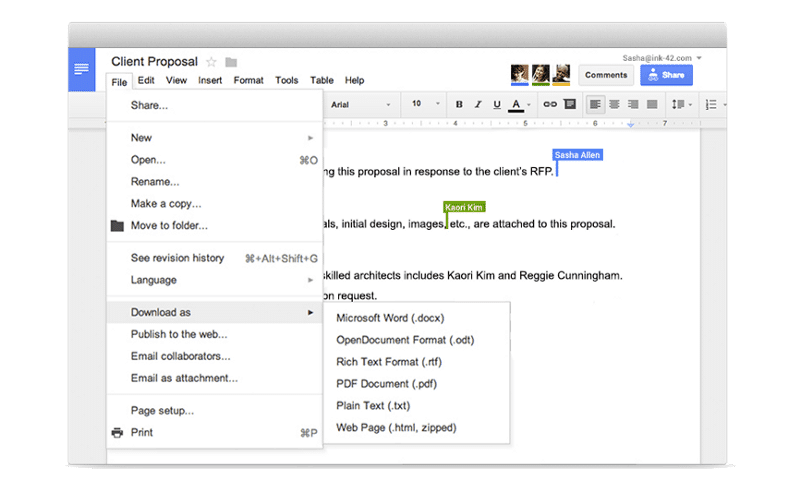
Task: Click the insert link icon
Action: [x=550, y=104]
